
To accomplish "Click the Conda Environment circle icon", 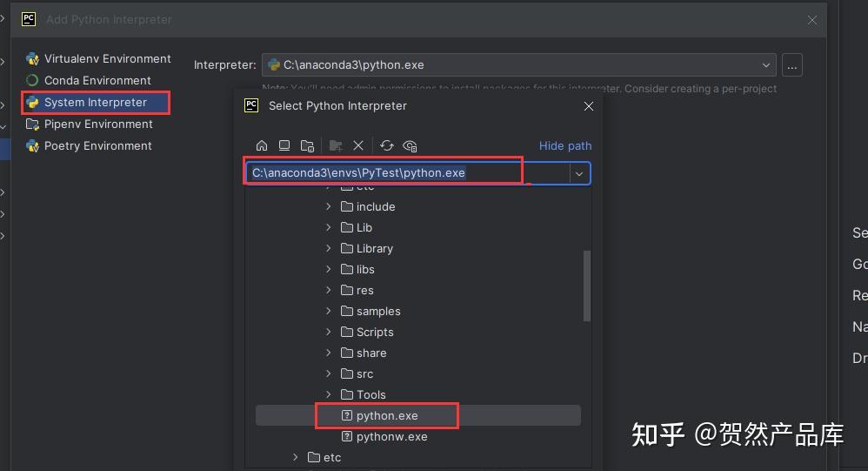I will point(33,80).
